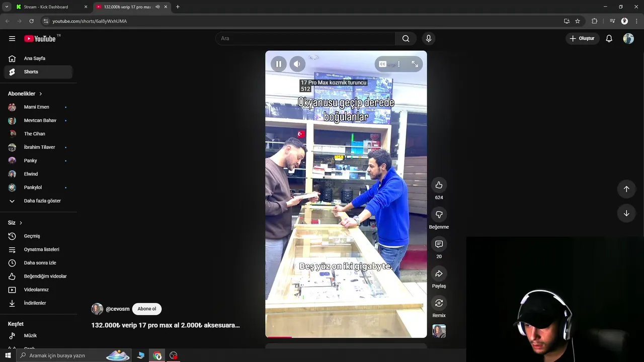Close the YouTube Shorts tab
This screenshot has height=362, width=644.
pyautogui.click(x=166, y=7)
